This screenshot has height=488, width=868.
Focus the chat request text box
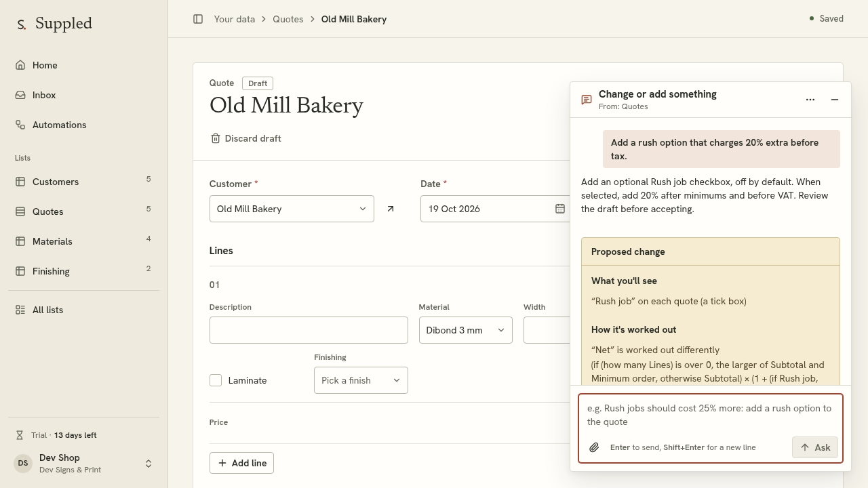[711, 415]
